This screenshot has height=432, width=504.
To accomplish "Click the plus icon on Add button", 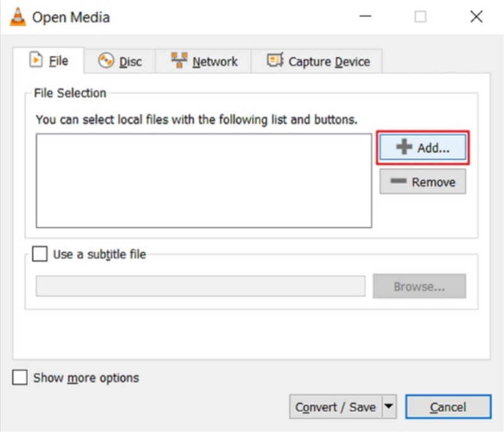I will click(x=404, y=148).
